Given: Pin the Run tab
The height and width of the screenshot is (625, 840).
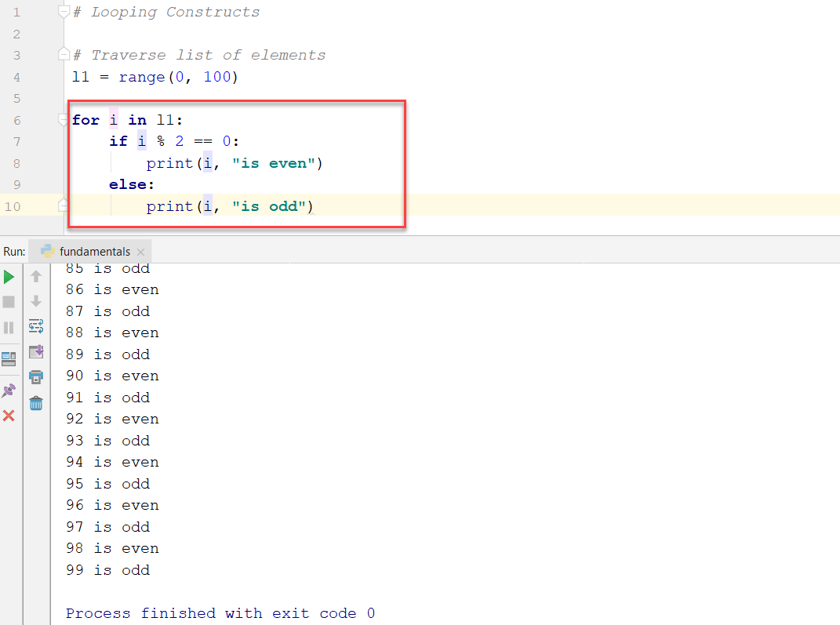Looking at the screenshot, I should (x=9, y=390).
